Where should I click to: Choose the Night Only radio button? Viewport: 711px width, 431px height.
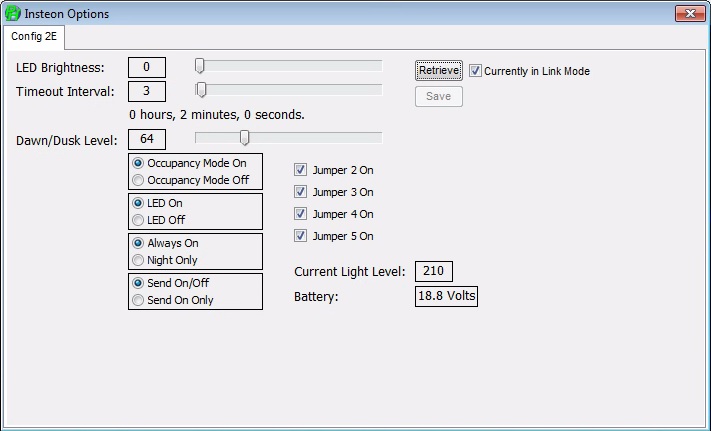pos(138,260)
